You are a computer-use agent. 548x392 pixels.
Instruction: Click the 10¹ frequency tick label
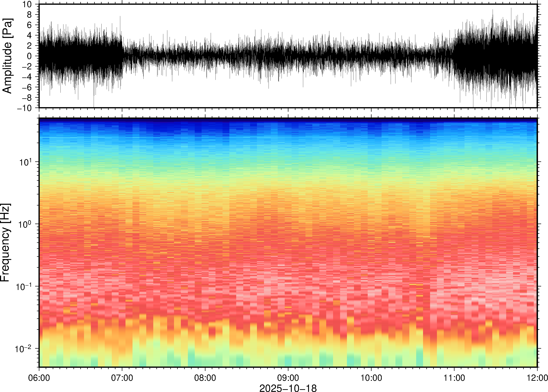coord(25,162)
